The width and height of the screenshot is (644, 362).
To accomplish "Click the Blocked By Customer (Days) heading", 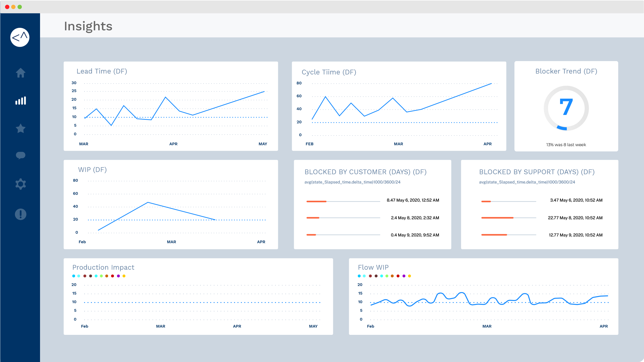I will click(x=365, y=172).
